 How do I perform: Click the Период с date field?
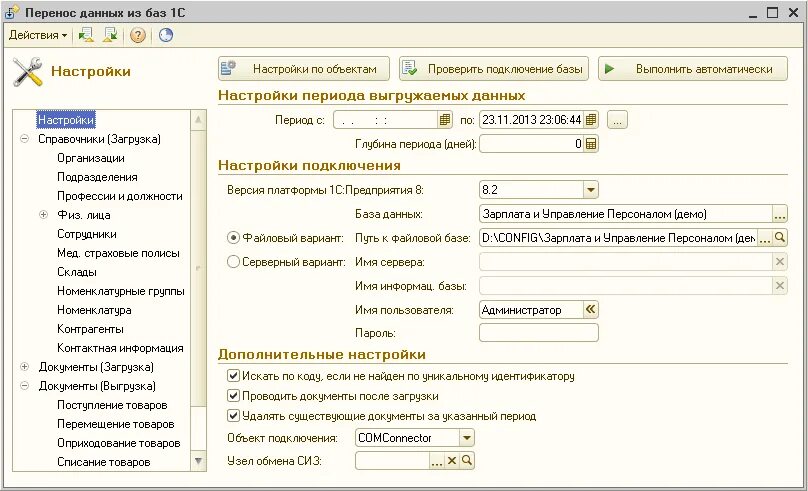pos(385,120)
